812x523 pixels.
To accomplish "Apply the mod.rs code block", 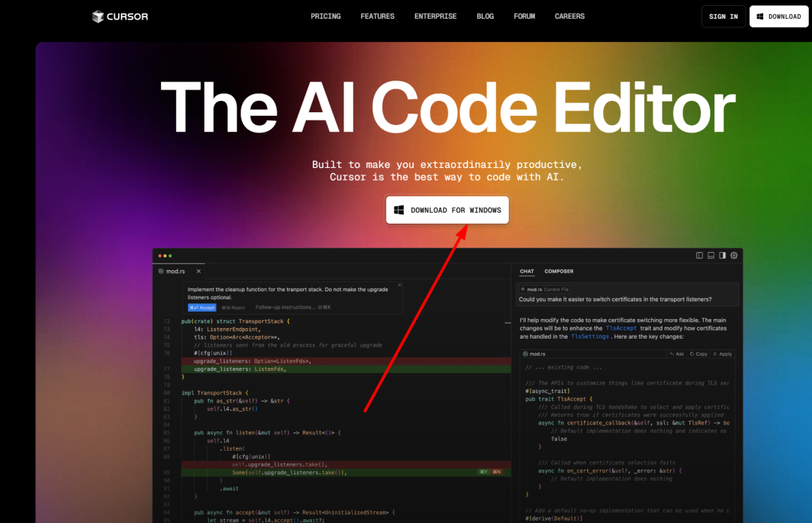I will click(x=723, y=354).
